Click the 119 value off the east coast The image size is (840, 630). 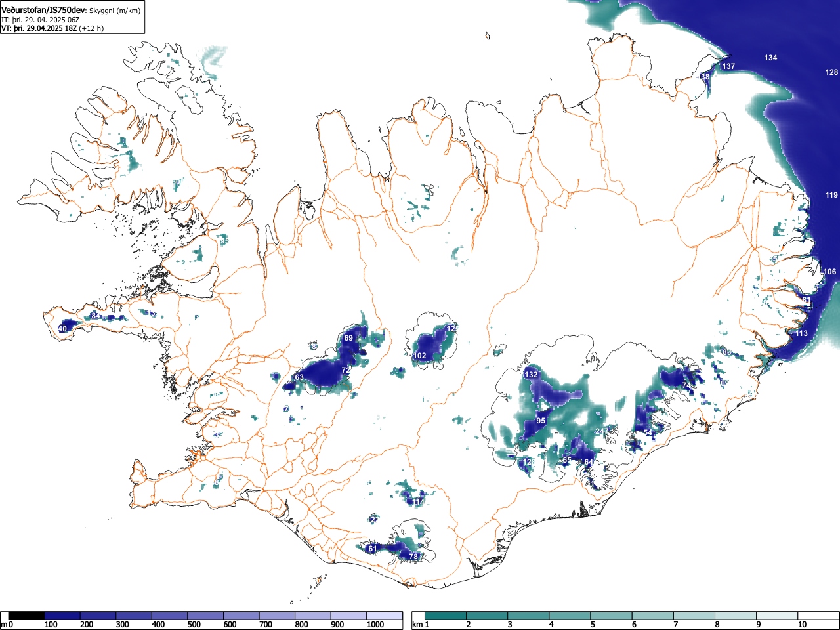pos(831,195)
